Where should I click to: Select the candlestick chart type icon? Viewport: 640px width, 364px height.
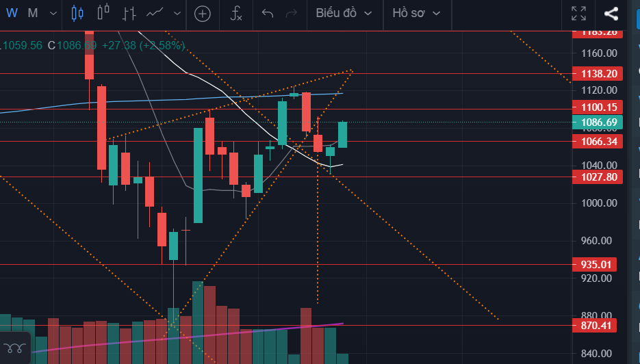click(x=77, y=13)
